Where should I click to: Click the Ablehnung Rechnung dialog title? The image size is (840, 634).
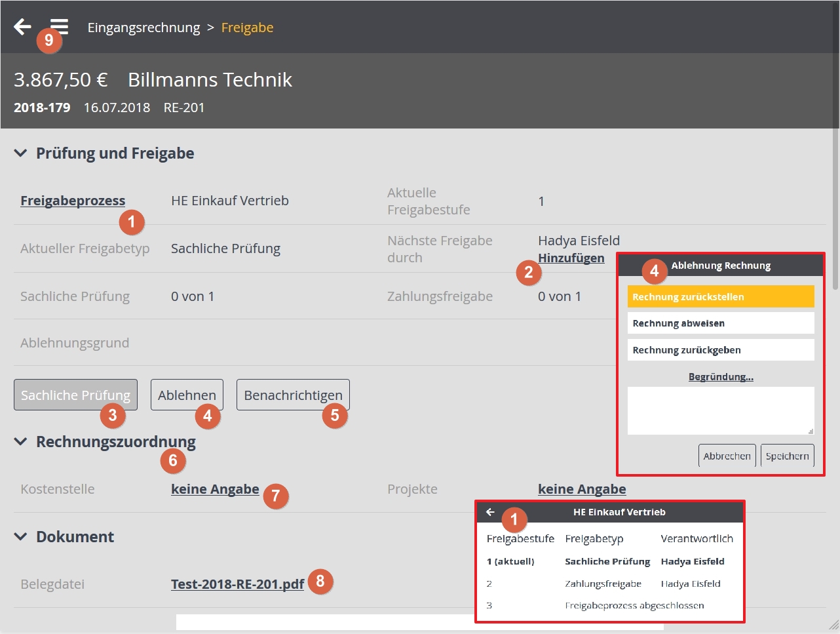pos(721,266)
